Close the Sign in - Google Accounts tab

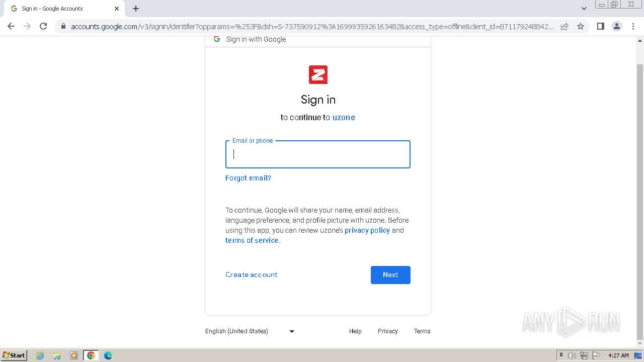[x=117, y=9]
